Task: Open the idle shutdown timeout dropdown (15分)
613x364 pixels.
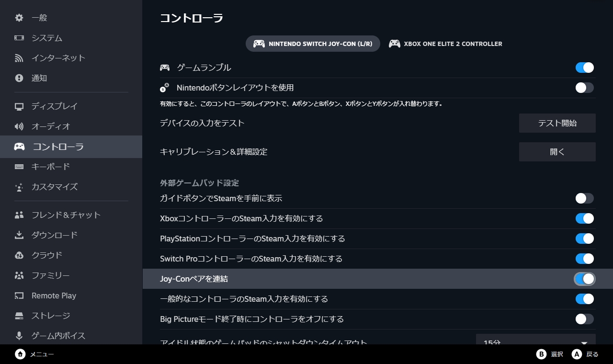Action: [536, 339]
